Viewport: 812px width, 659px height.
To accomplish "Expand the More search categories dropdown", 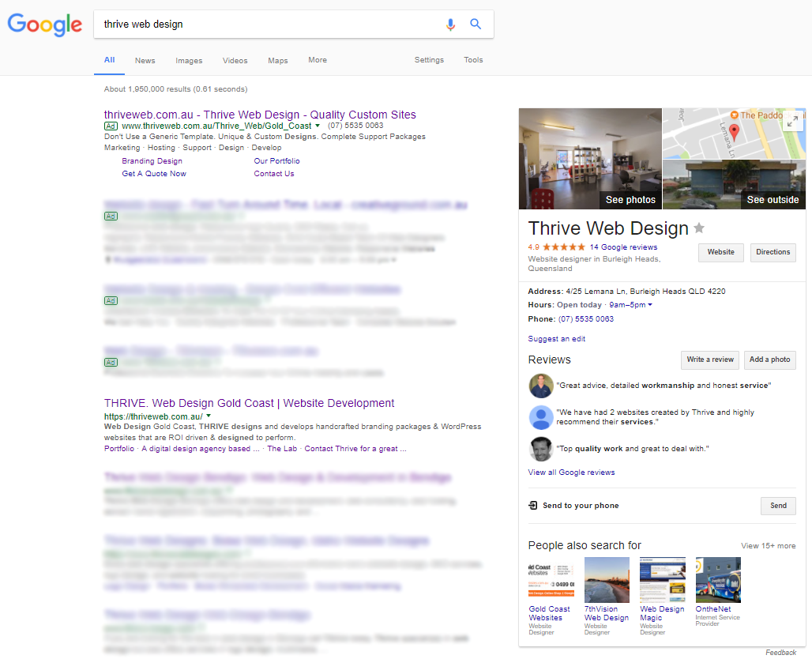I will pyautogui.click(x=317, y=60).
